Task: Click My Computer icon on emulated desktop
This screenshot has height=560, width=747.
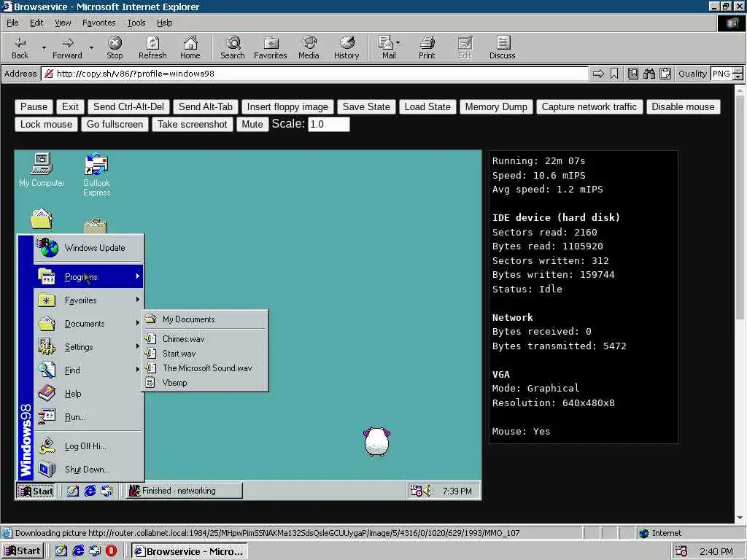Action: (42, 169)
